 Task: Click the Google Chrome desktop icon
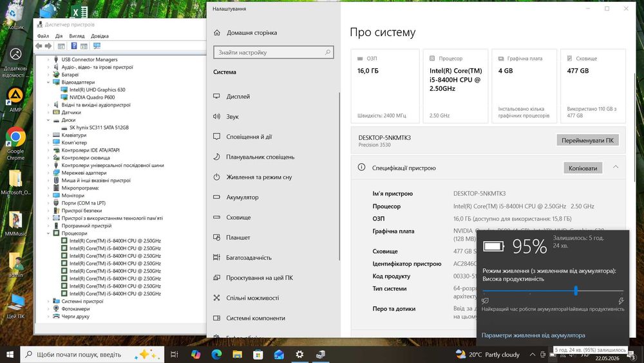coord(15,144)
